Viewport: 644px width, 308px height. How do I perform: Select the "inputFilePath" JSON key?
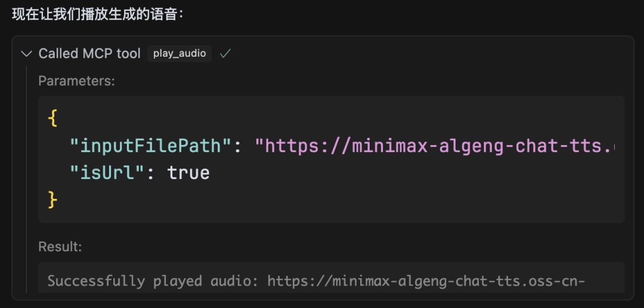151,146
